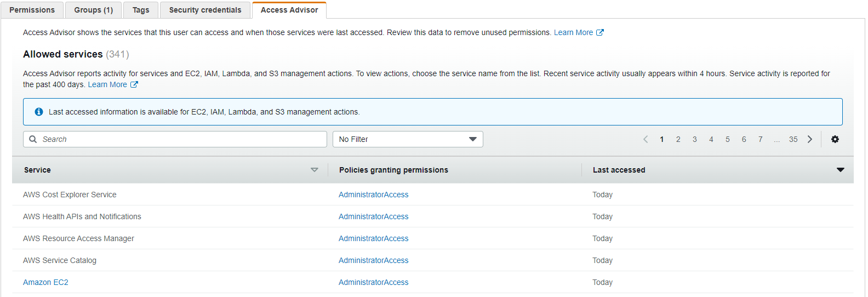Open table settings gear icon
Viewport: 868px width, 297px height.
click(x=835, y=139)
